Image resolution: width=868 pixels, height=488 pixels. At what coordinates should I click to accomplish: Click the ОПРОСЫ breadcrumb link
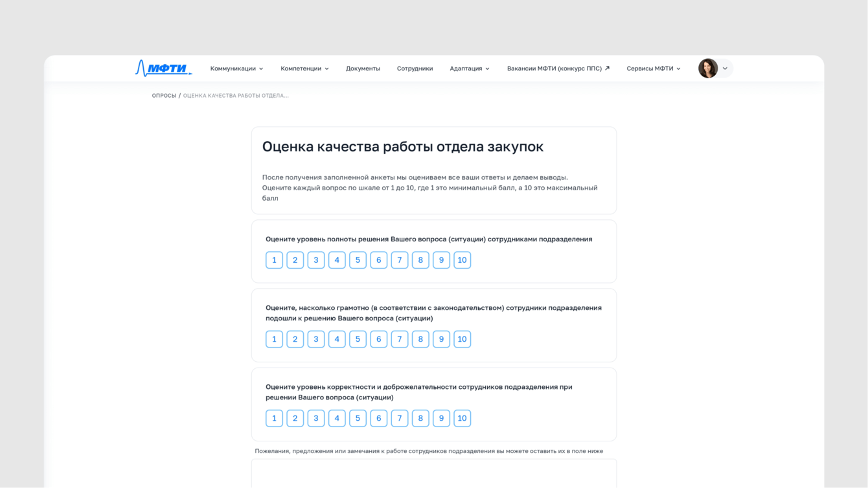click(164, 96)
